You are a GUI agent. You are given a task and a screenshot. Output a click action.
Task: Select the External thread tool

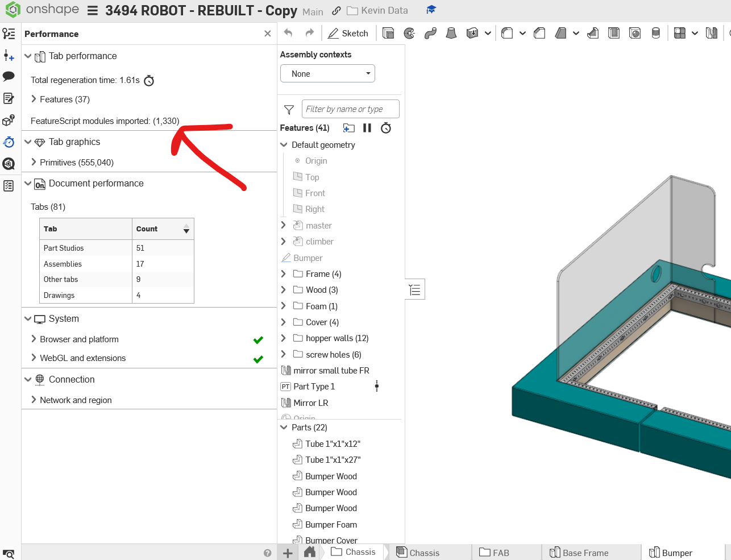(656, 34)
